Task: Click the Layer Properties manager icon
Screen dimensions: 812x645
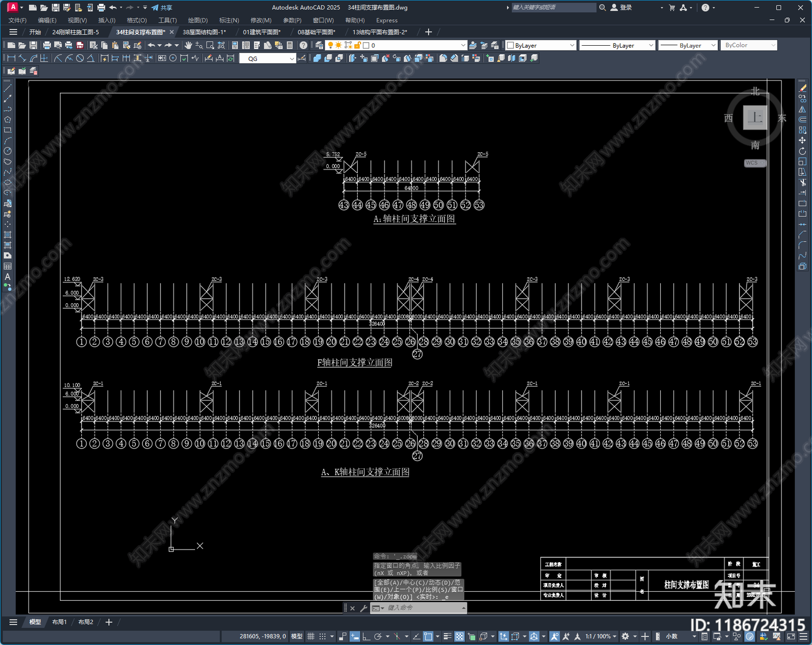Action: (319, 45)
